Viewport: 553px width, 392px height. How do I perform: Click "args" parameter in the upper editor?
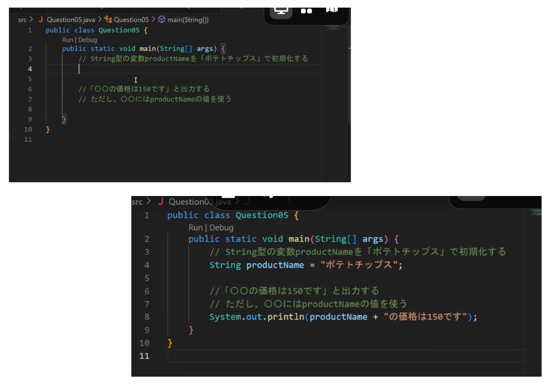pos(205,49)
